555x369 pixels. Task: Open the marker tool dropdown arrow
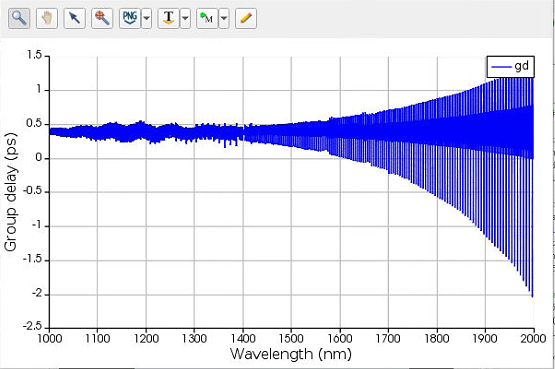pyautogui.click(x=224, y=18)
